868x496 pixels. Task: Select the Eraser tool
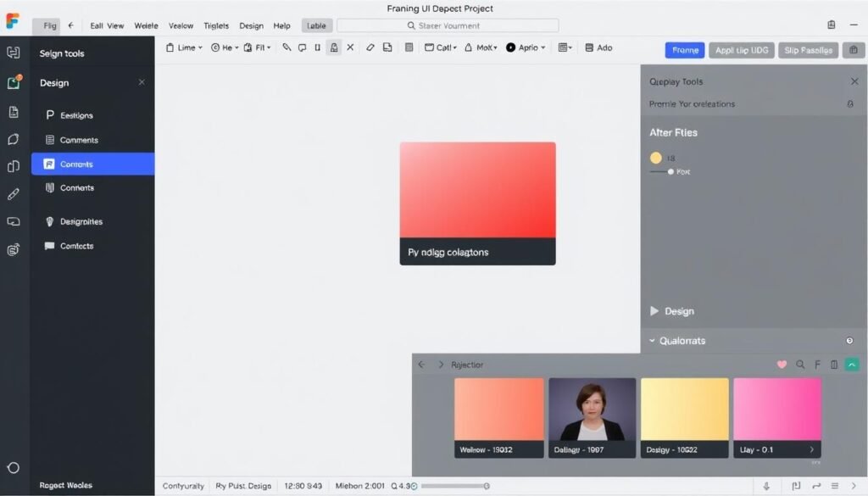point(370,47)
